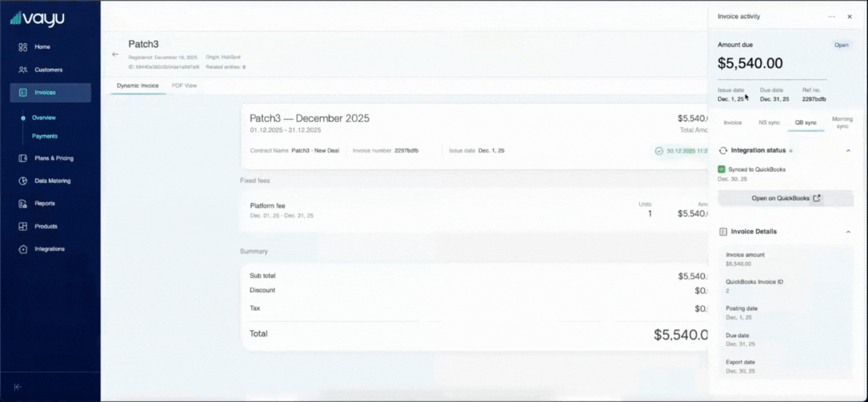Collapse the sidebar with bottom arrow icon

point(18,387)
